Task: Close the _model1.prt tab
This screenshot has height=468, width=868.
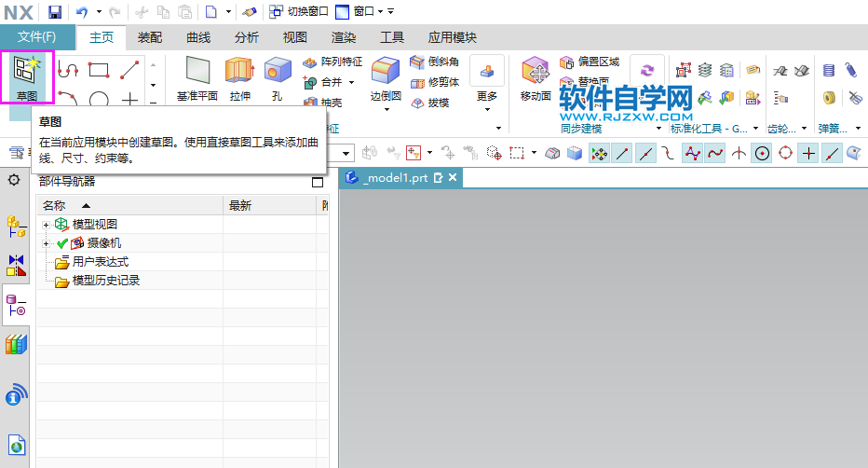Action: [453, 177]
